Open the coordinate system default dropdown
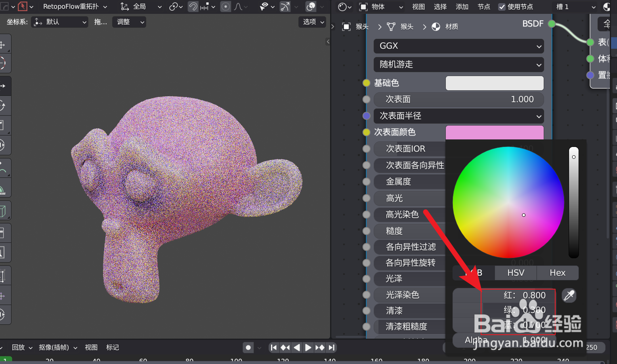 [59, 22]
